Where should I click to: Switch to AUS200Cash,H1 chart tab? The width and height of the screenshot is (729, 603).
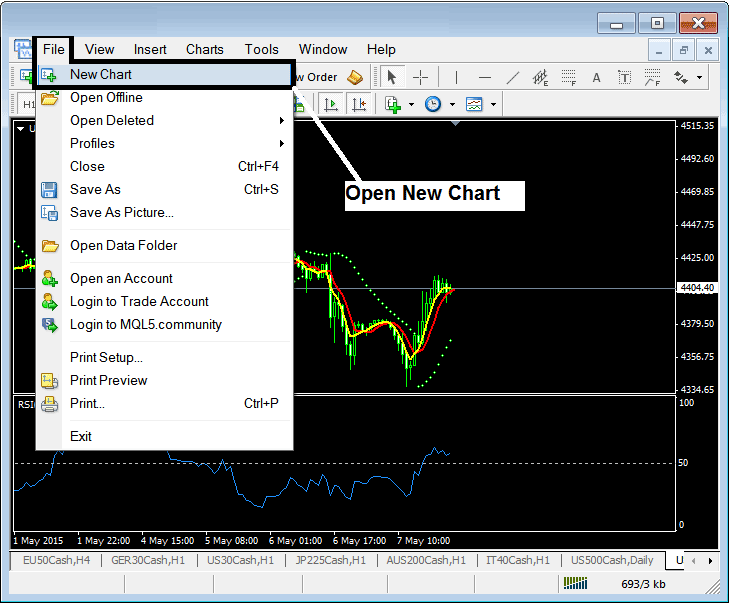point(426,560)
